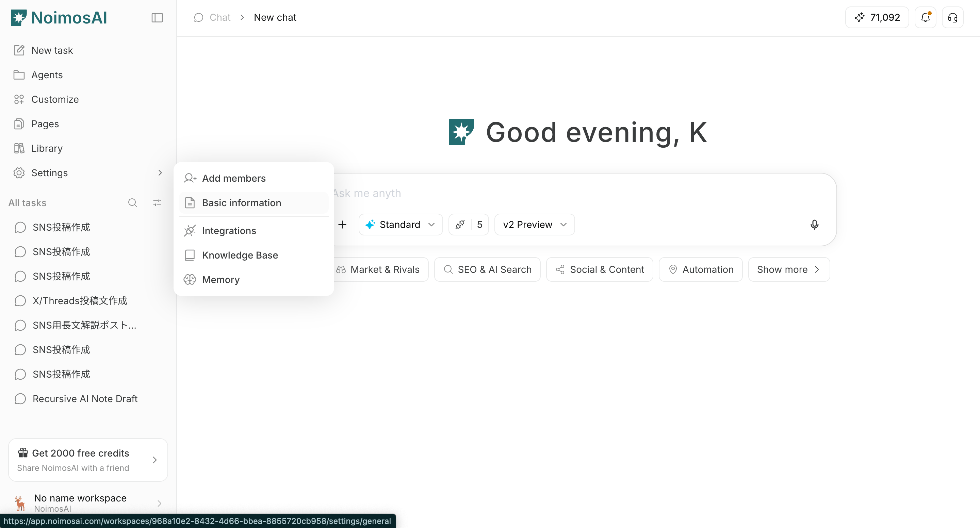Open the No name workspace switcher
This screenshot has height=528, width=980.
(88, 503)
